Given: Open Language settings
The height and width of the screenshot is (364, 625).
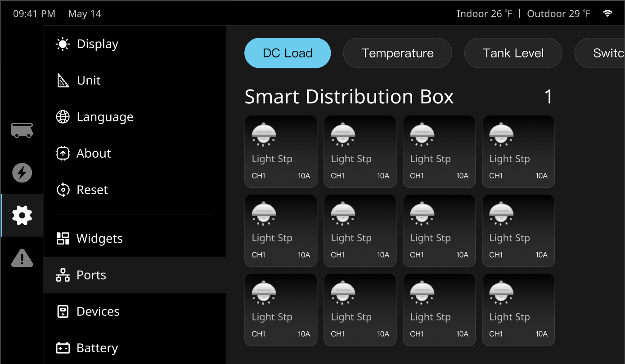Looking at the screenshot, I should click(x=104, y=117).
